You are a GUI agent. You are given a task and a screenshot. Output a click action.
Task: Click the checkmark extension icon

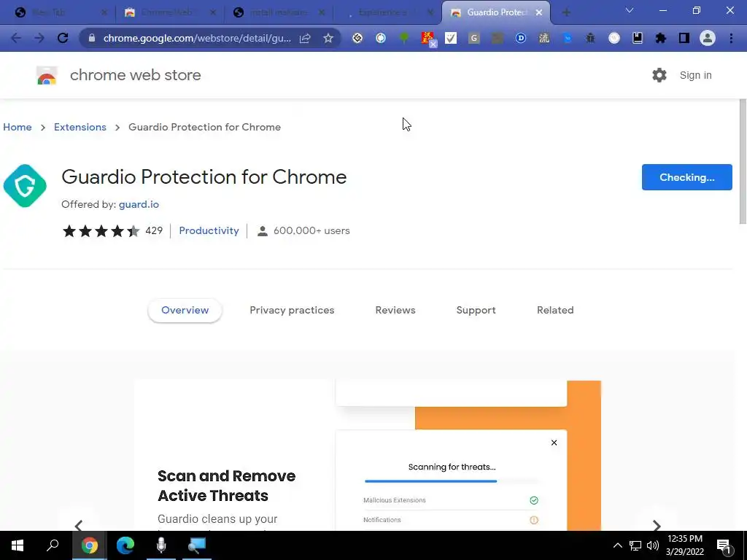[x=451, y=38]
